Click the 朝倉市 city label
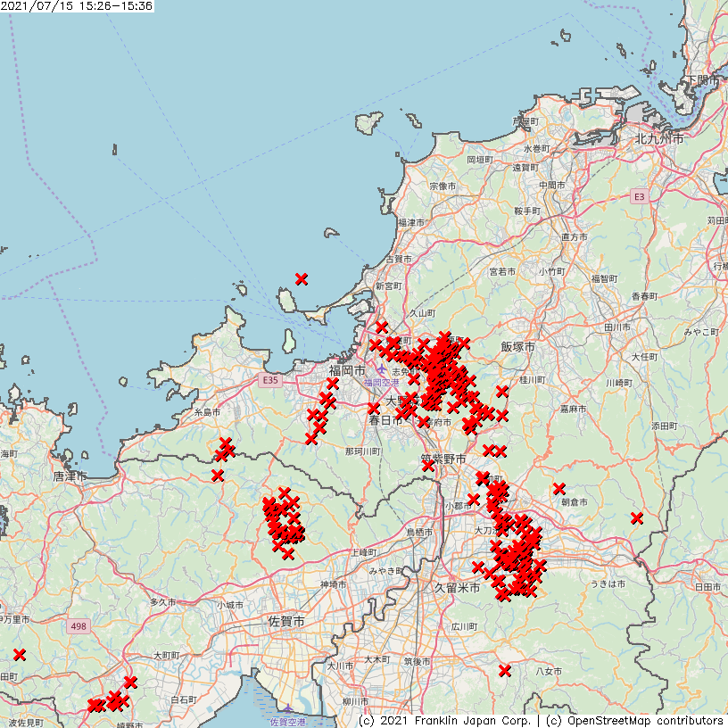 click(575, 502)
